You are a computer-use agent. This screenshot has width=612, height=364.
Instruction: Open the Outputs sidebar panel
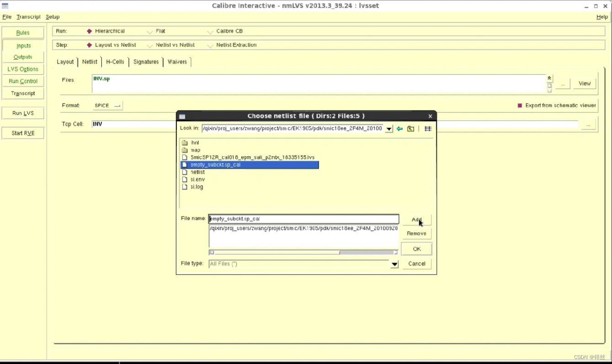coord(23,57)
